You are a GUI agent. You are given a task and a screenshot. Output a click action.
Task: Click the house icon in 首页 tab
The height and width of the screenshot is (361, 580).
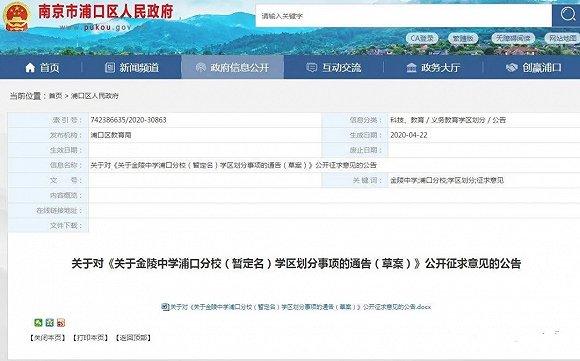coord(30,67)
